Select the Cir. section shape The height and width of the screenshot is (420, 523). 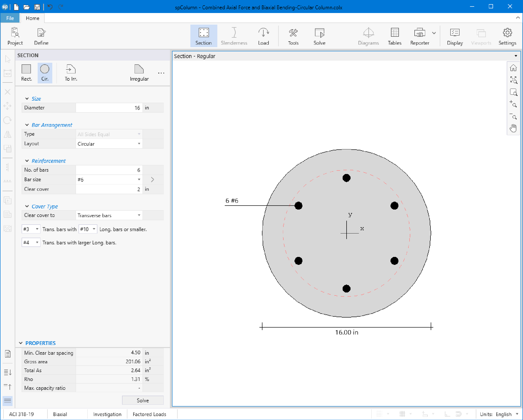coord(45,73)
